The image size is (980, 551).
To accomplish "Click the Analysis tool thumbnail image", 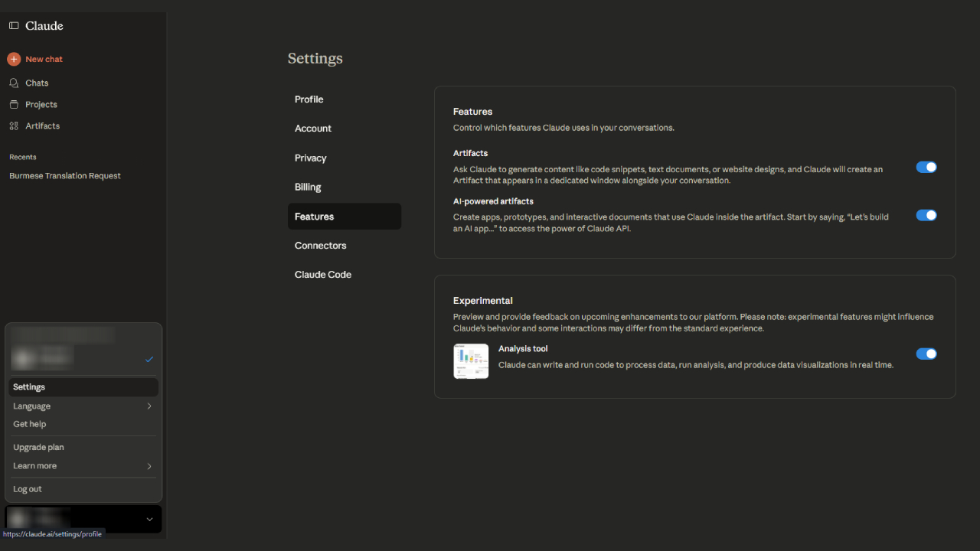I will [471, 361].
